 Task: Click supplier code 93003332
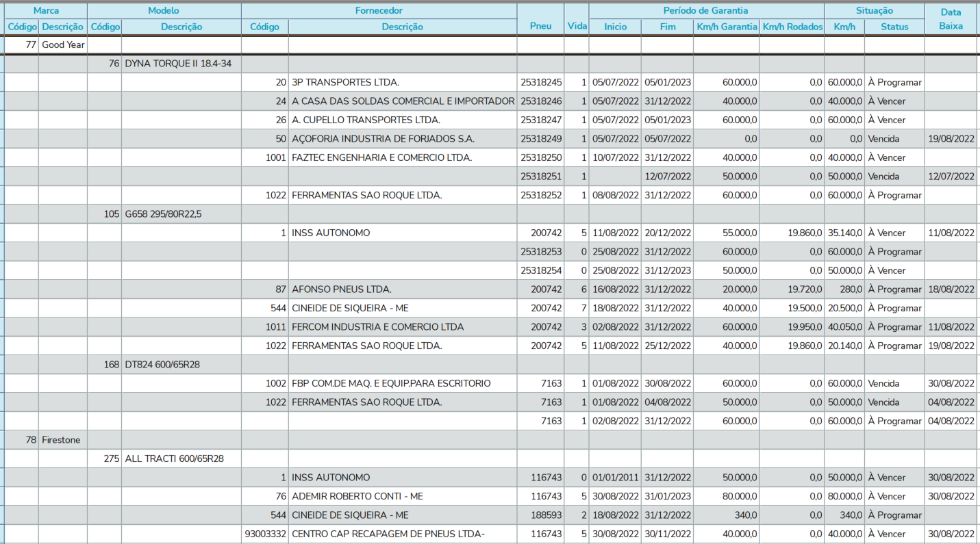coord(265,534)
